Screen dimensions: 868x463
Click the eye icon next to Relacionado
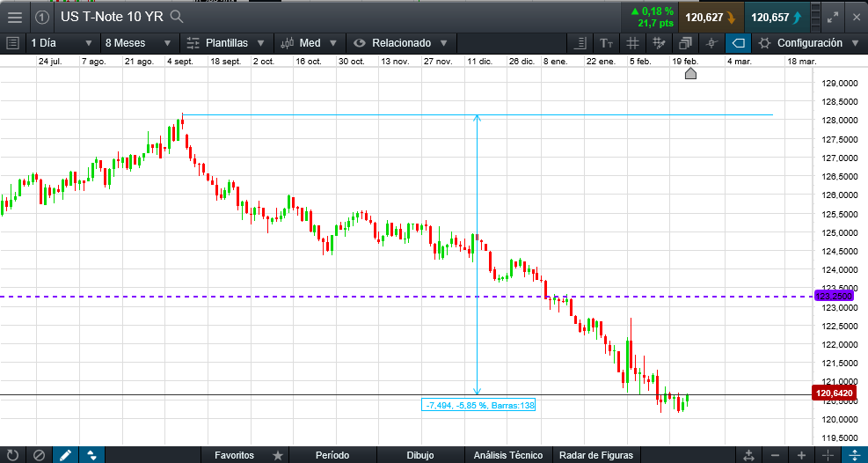point(360,43)
